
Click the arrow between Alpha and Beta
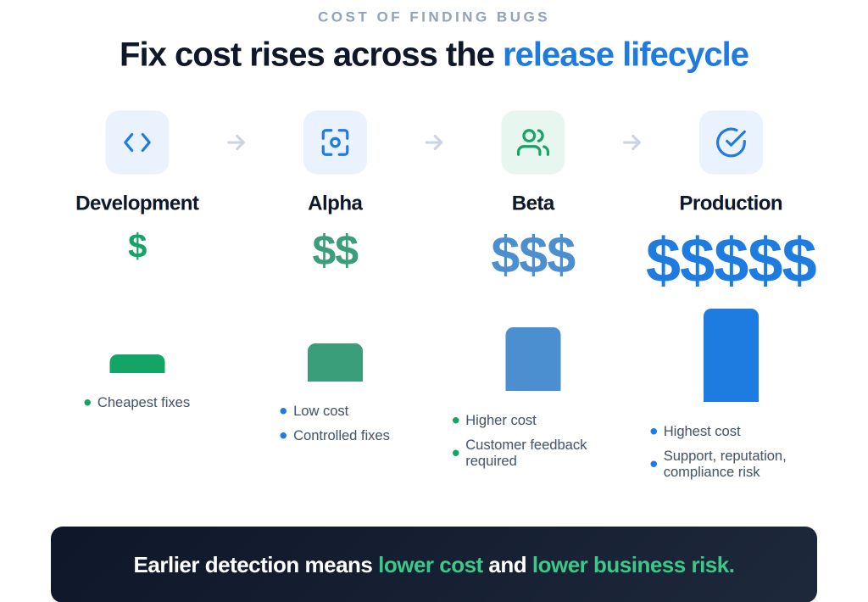pos(434,142)
